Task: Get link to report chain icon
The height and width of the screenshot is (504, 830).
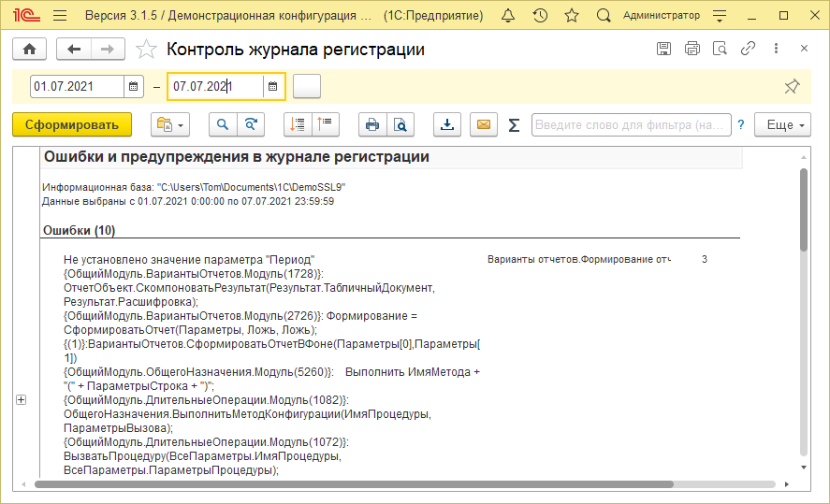Action: (748, 49)
